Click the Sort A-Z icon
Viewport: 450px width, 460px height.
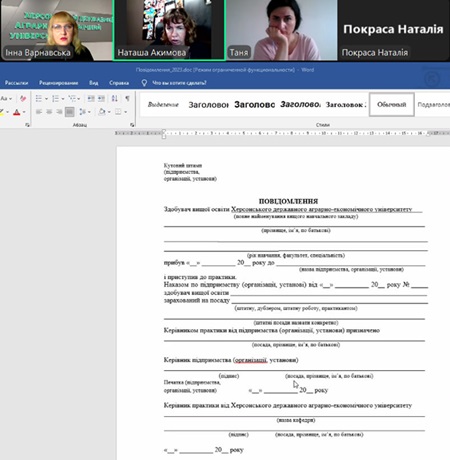115,98
